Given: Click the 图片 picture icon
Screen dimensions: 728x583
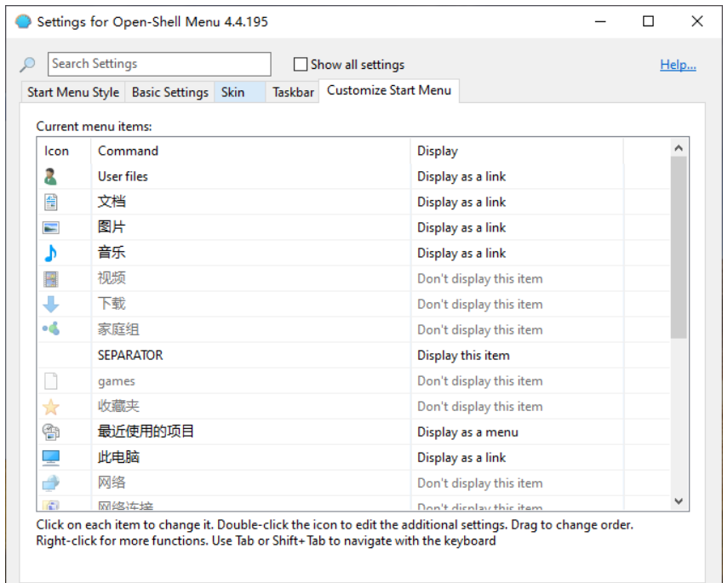Looking at the screenshot, I should click(51, 227).
